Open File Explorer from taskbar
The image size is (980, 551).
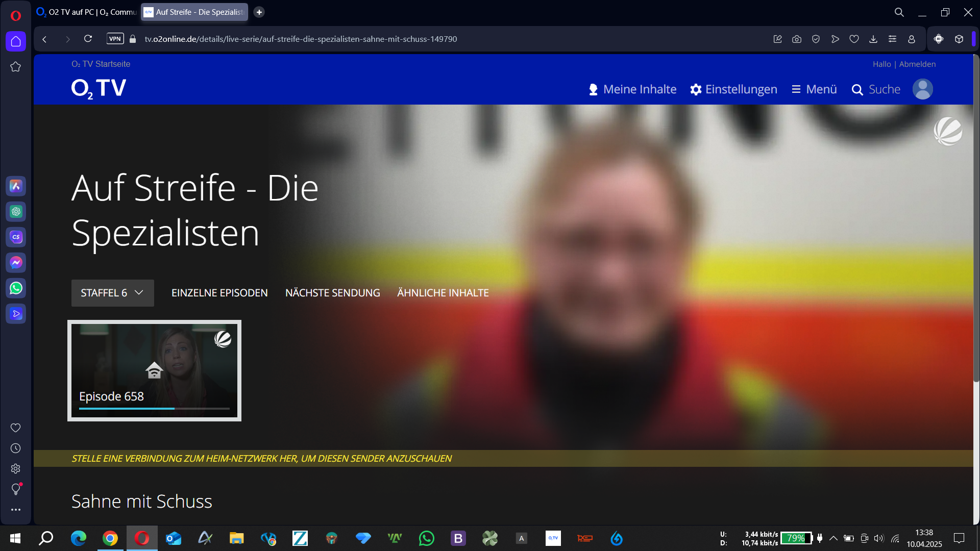click(236, 538)
